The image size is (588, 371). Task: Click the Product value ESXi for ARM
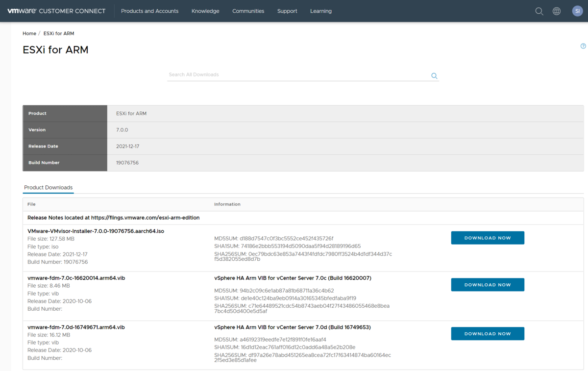pyautogui.click(x=131, y=113)
